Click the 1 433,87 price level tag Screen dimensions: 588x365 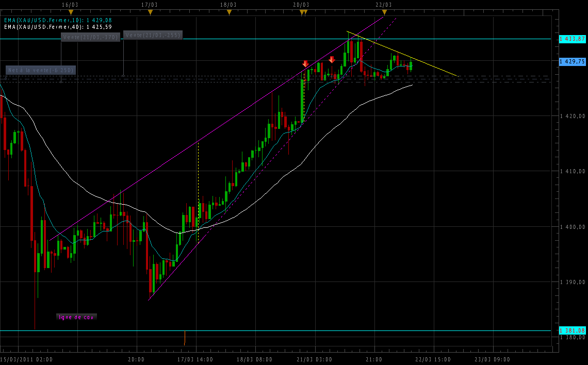tap(572, 39)
